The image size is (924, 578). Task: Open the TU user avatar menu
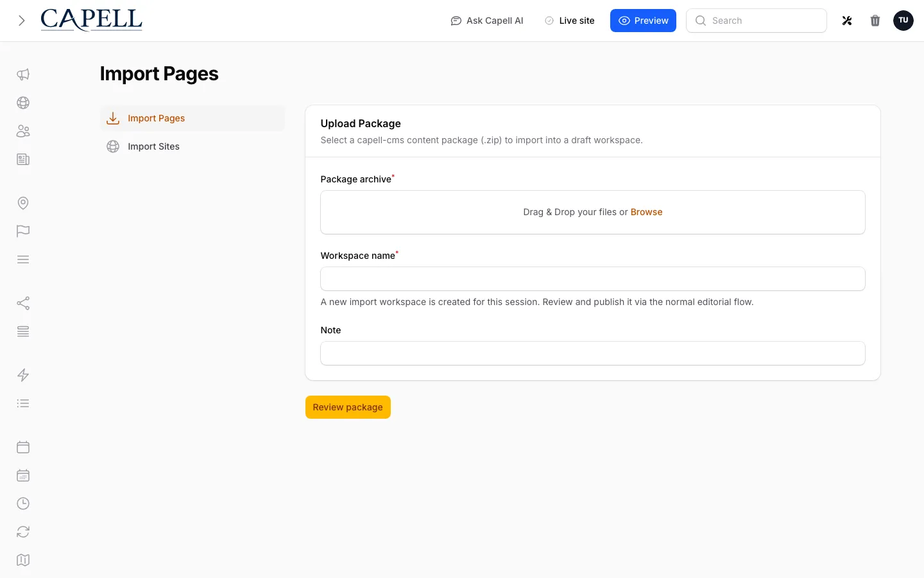(x=903, y=21)
